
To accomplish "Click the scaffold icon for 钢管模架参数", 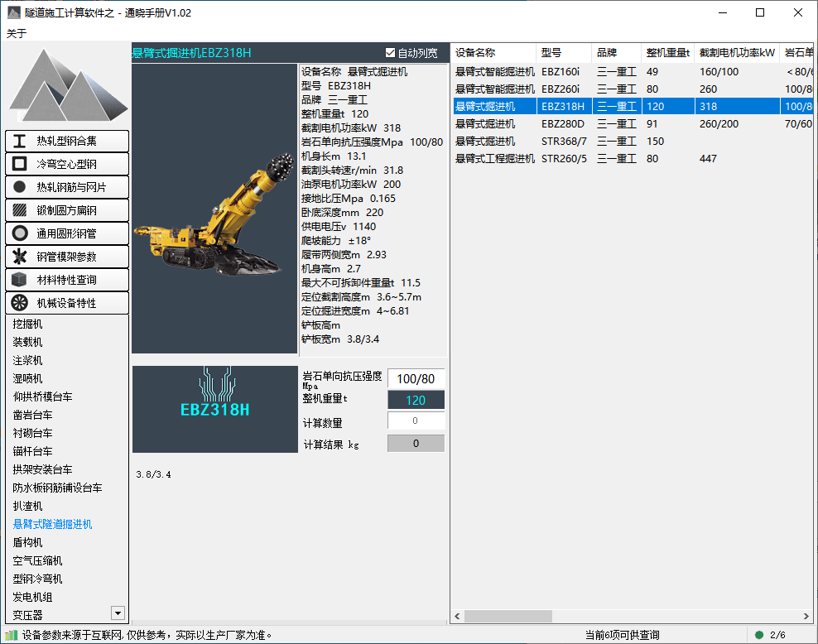I will point(19,257).
